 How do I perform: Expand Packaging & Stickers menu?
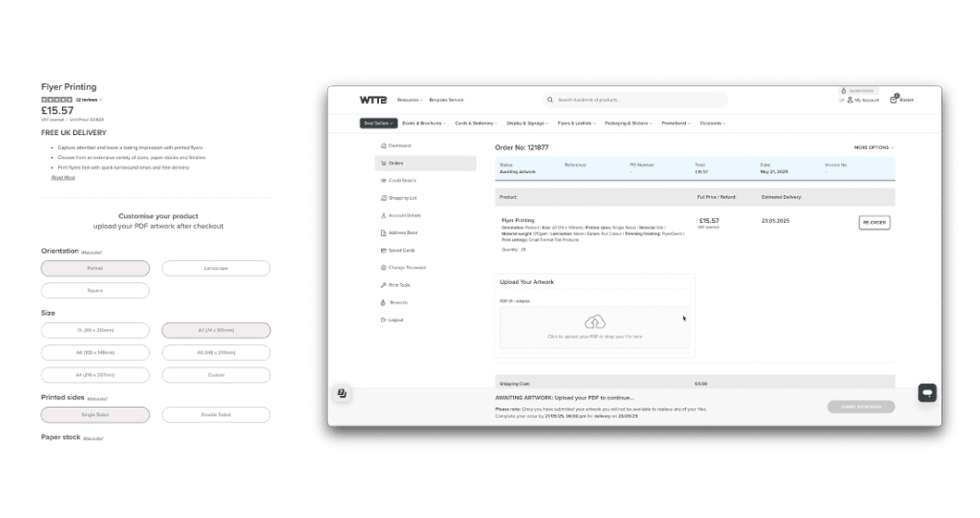point(628,123)
